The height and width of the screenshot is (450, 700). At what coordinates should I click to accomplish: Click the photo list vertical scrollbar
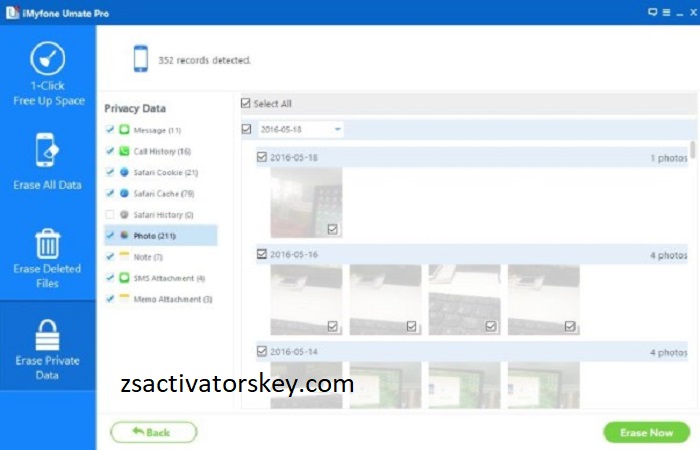click(692, 149)
